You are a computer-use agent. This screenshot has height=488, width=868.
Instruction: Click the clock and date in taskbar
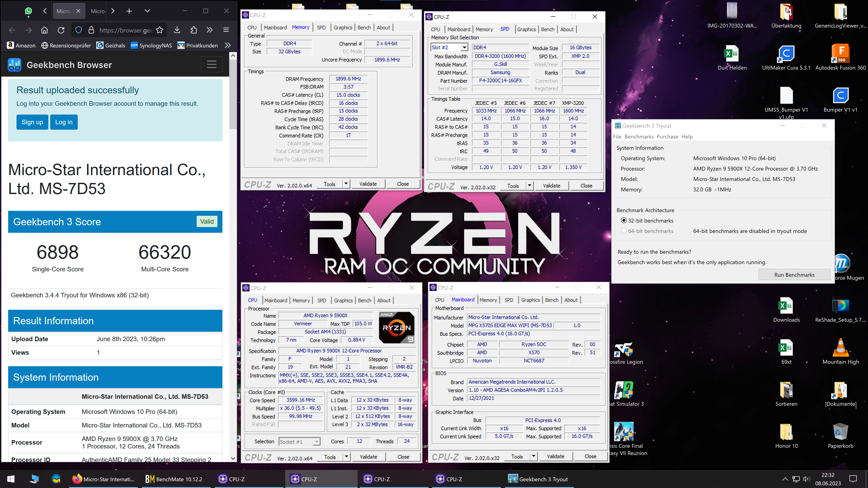(828, 479)
